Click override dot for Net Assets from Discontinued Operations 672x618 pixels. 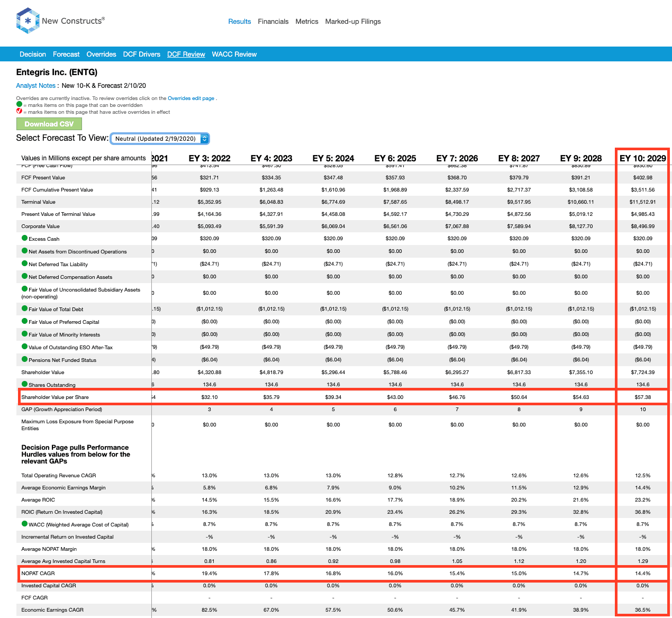click(x=24, y=251)
